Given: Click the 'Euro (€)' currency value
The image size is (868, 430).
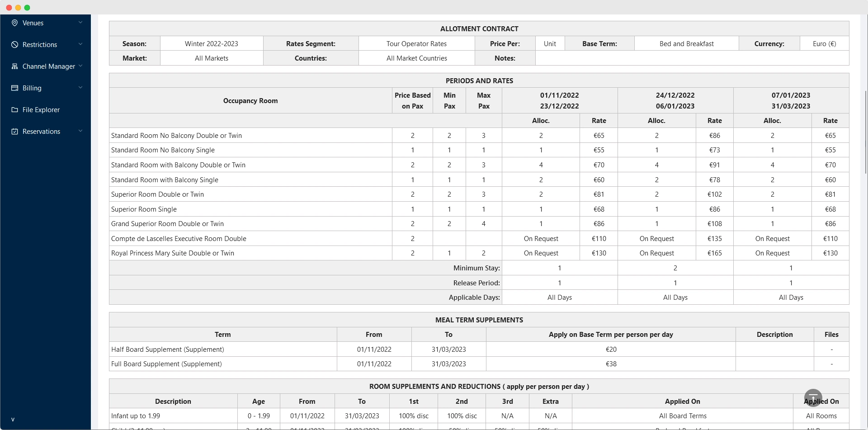Looking at the screenshot, I should 825,44.
